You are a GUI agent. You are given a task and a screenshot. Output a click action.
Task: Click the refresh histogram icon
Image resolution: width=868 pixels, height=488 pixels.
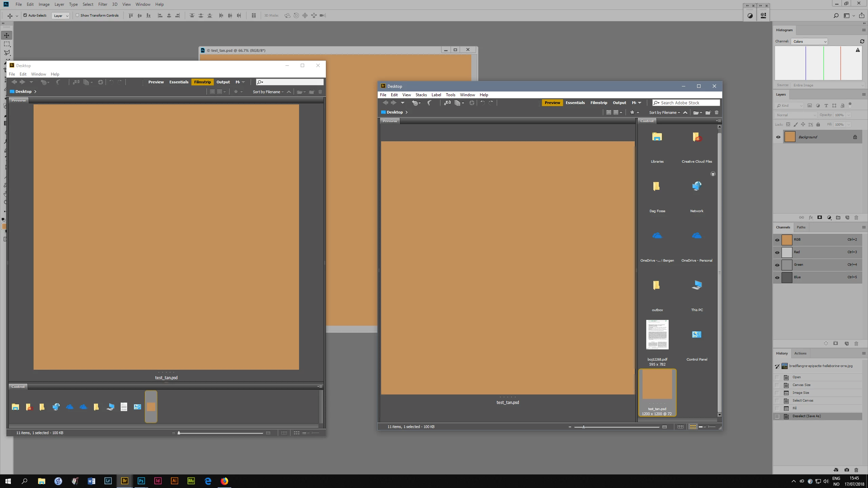pos(862,41)
